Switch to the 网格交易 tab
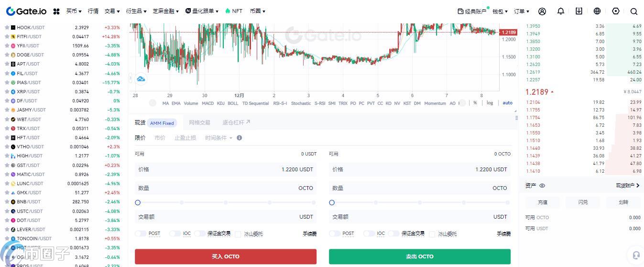 coord(199,122)
